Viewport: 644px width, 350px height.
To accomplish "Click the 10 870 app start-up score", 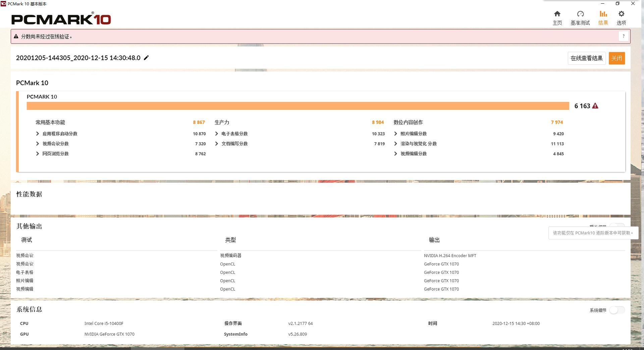I will [199, 134].
